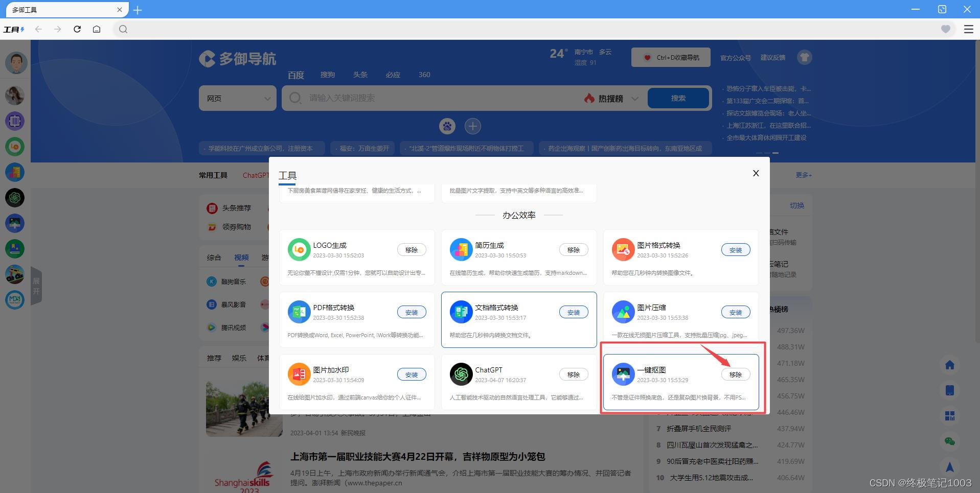Focus the keyword search input field

(x=440, y=98)
